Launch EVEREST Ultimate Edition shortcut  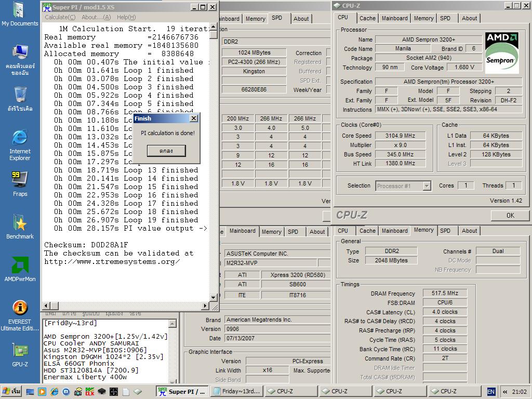(x=20, y=315)
